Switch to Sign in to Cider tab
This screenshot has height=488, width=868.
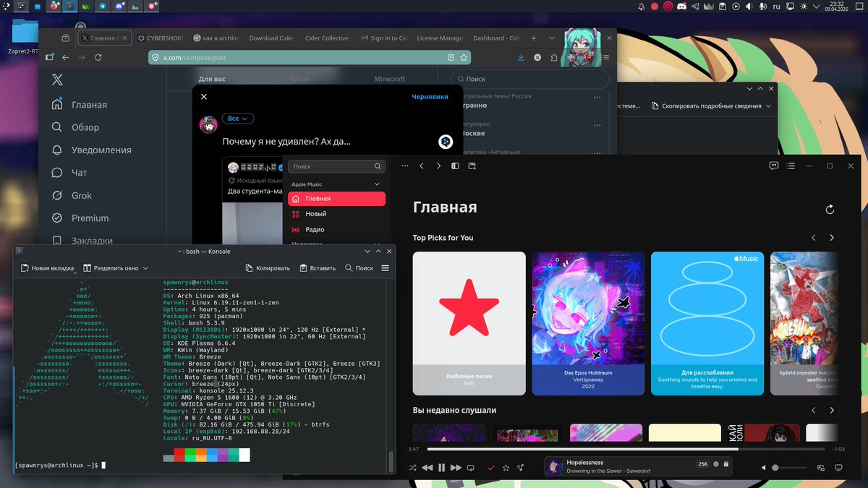384,38
